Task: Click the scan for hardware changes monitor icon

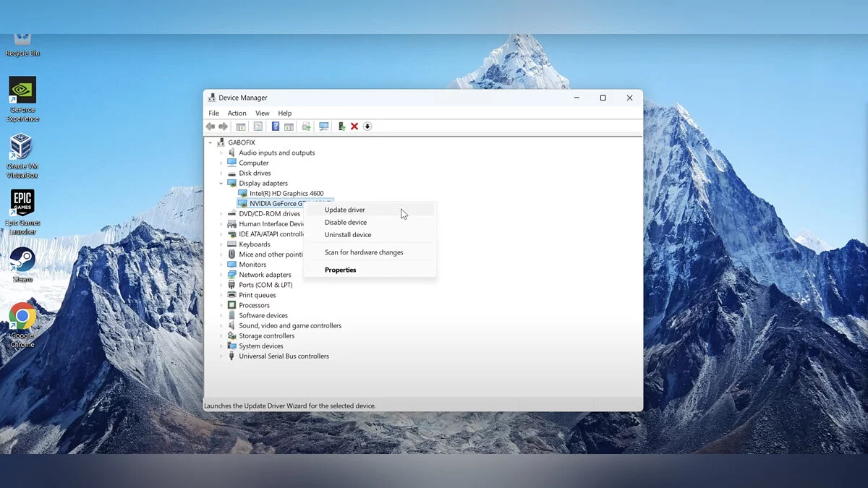Action: pyautogui.click(x=323, y=127)
